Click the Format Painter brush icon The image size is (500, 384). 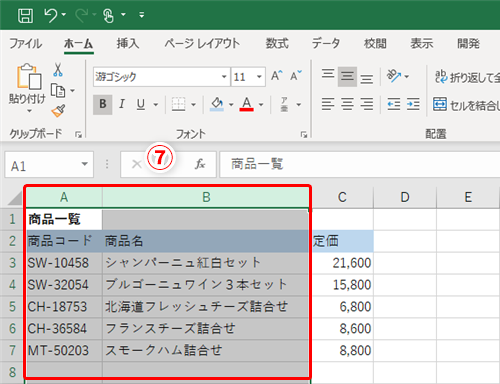pos(58,111)
